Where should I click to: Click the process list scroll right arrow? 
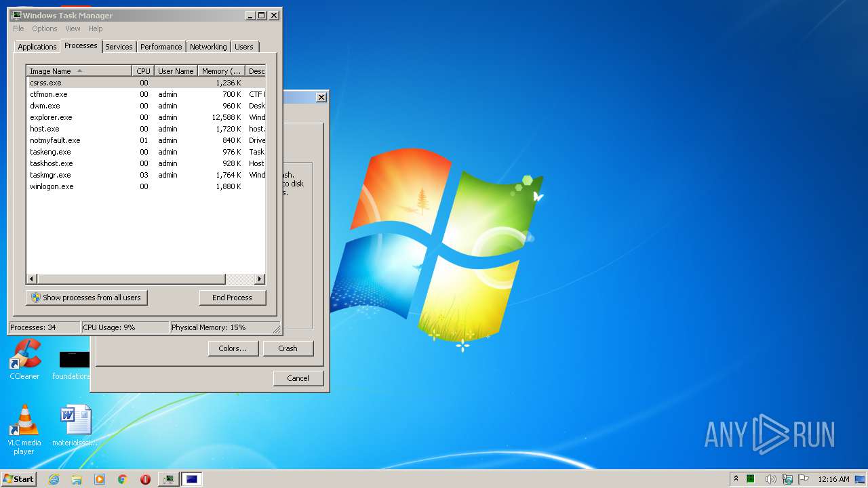(260, 279)
